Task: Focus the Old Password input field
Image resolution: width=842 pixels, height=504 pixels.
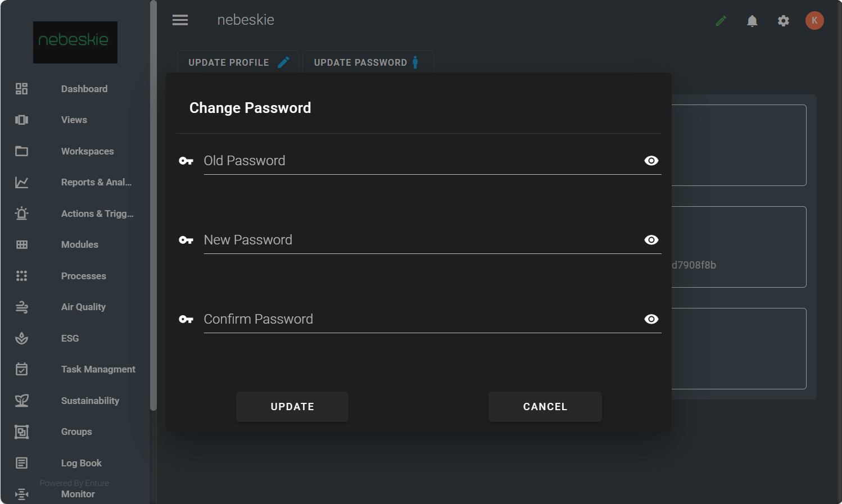Action: [x=422, y=161]
